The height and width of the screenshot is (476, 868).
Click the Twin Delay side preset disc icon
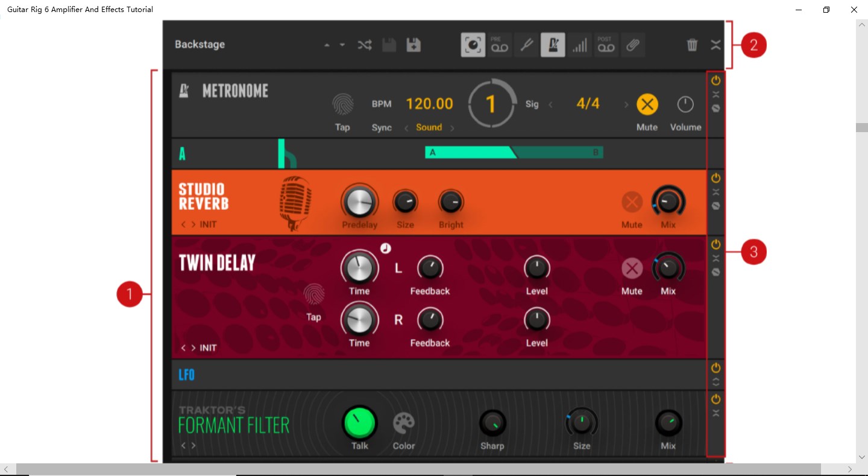tap(715, 272)
